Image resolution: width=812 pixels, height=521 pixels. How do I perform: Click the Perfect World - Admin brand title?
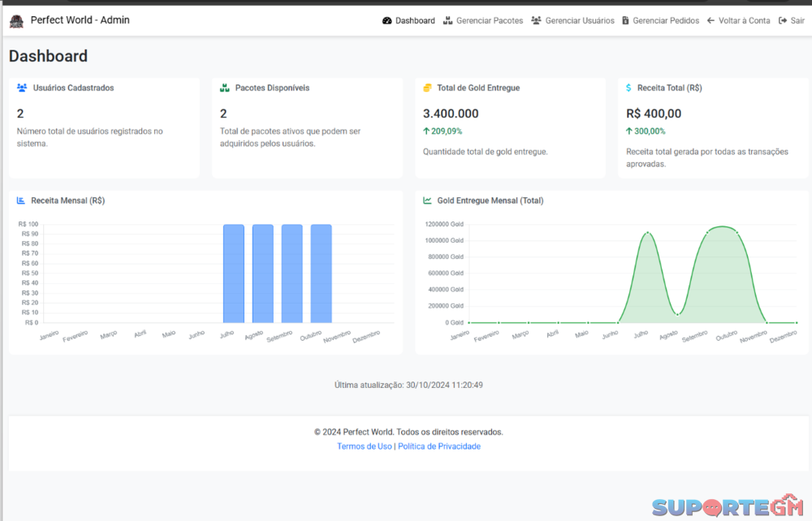80,20
